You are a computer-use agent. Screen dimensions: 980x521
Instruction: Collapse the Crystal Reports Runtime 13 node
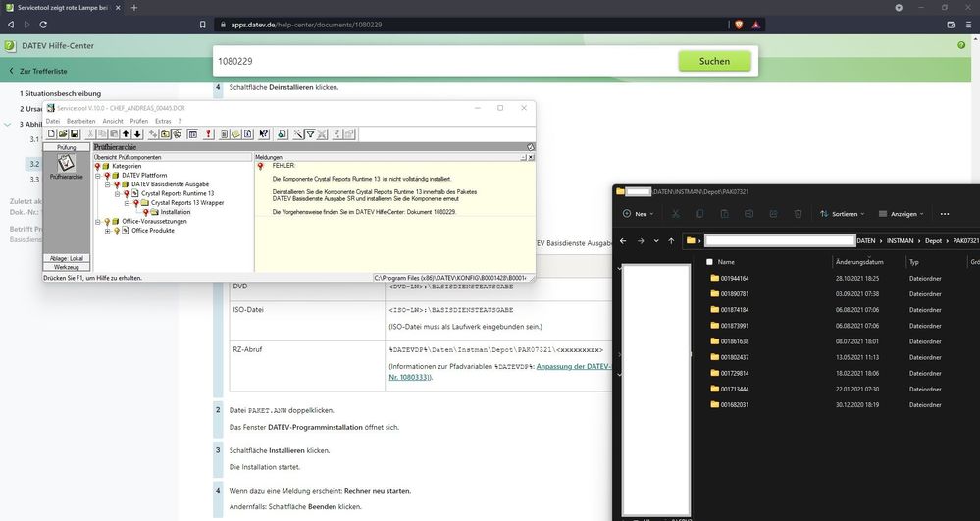point(117,194)
